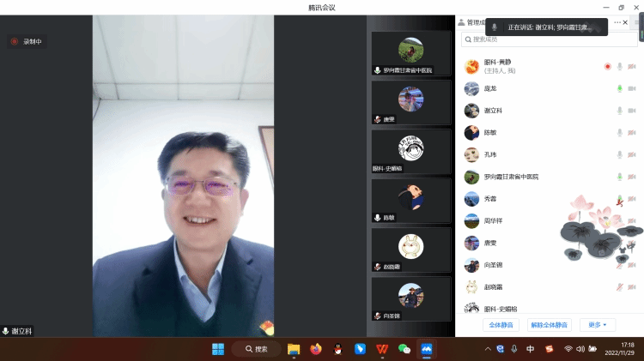Click the Tencent Meeting taskbar icon
644x361 pixels.
[426, 349]
